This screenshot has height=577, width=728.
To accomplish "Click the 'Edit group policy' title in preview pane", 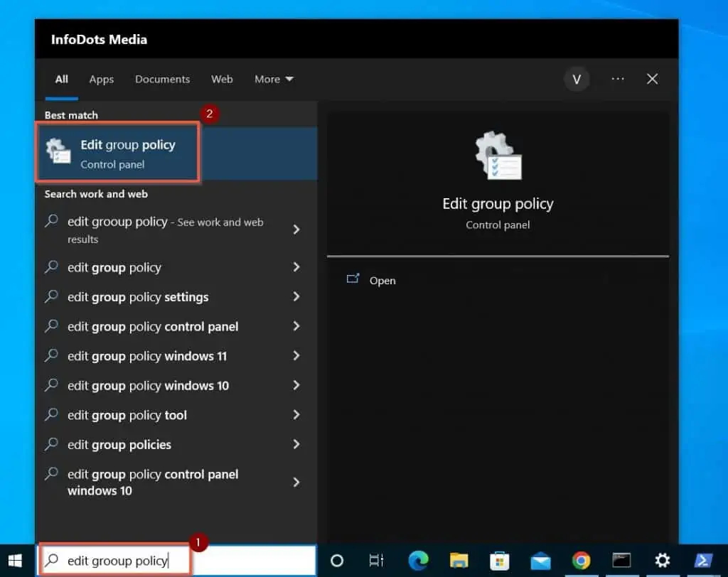I will 498,204.
